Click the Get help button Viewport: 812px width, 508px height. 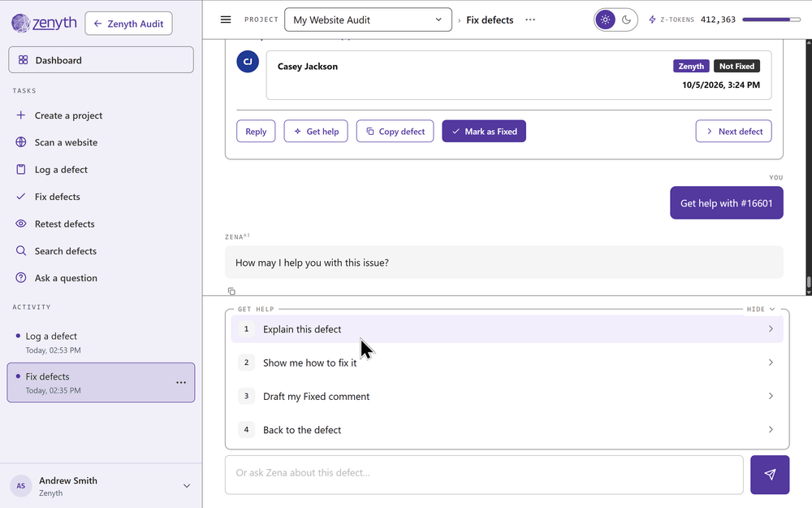point(316,131)
